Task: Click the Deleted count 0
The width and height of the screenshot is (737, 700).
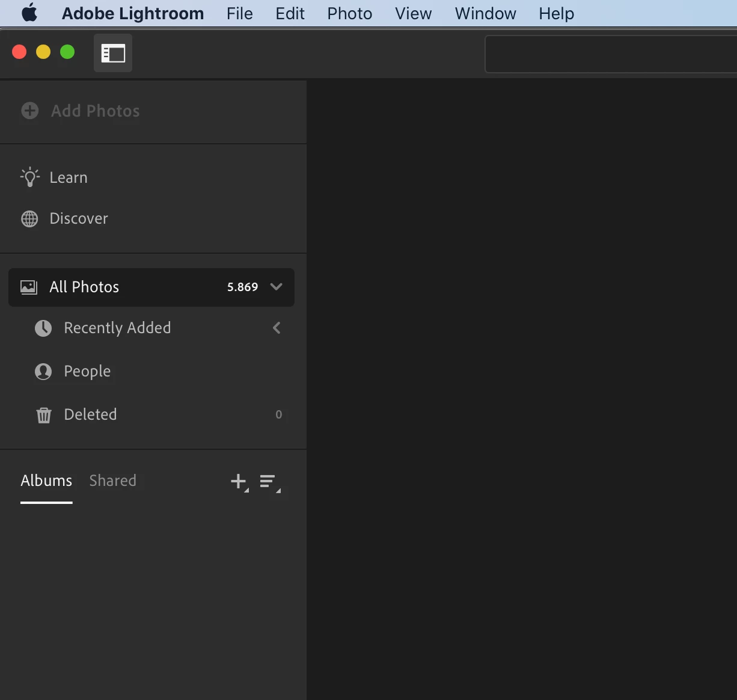Action: tap(279, 414)
